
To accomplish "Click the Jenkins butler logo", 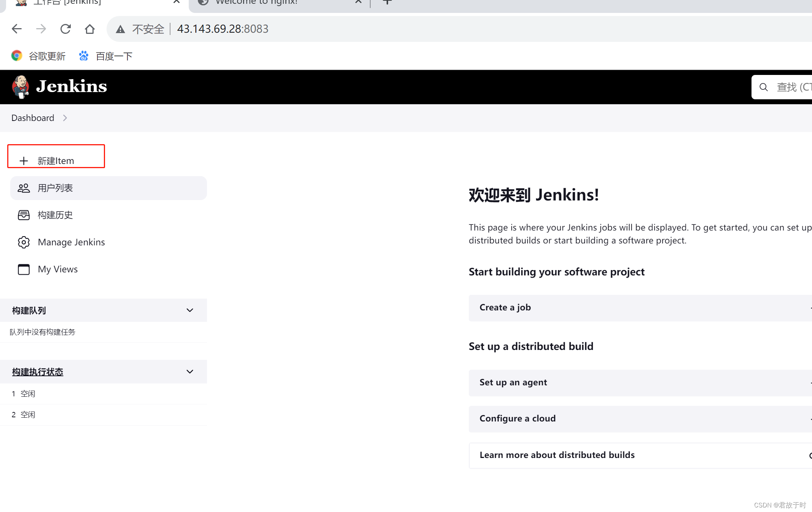I will 21,87.
